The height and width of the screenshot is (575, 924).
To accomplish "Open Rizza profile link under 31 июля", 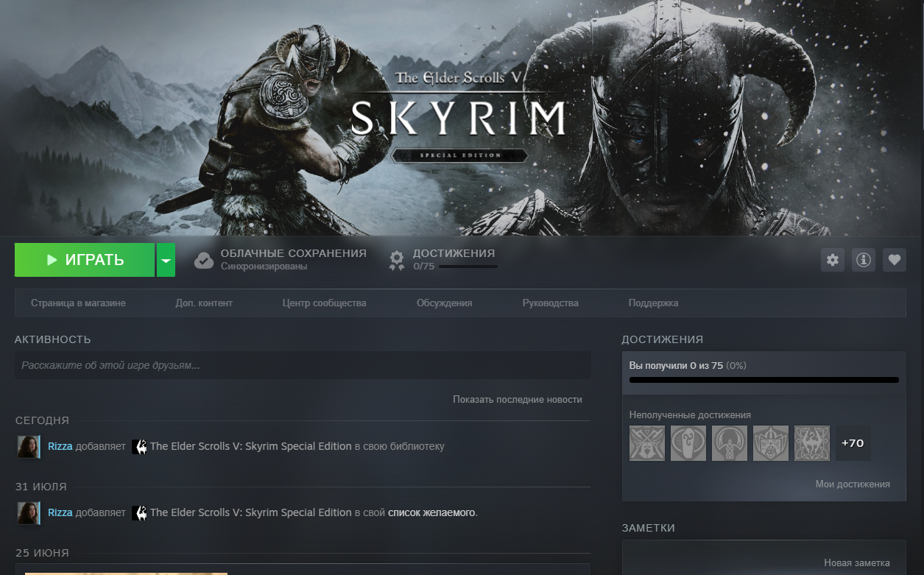I will [x=60, y=512].
